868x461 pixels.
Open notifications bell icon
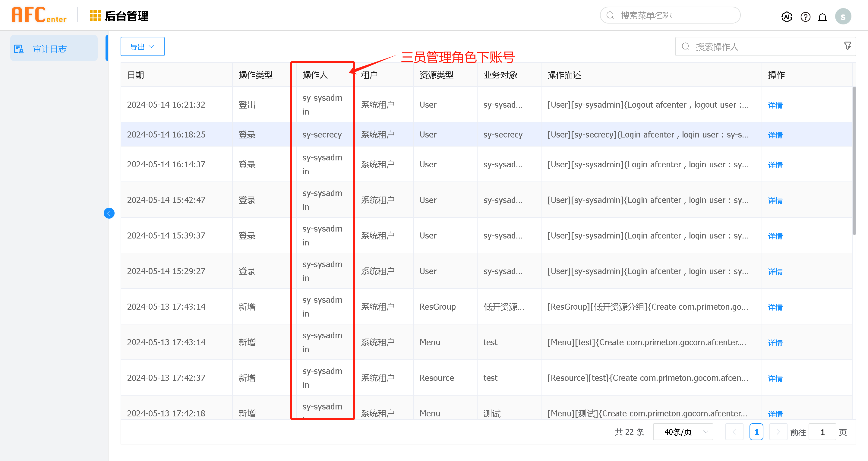point(822,17)
